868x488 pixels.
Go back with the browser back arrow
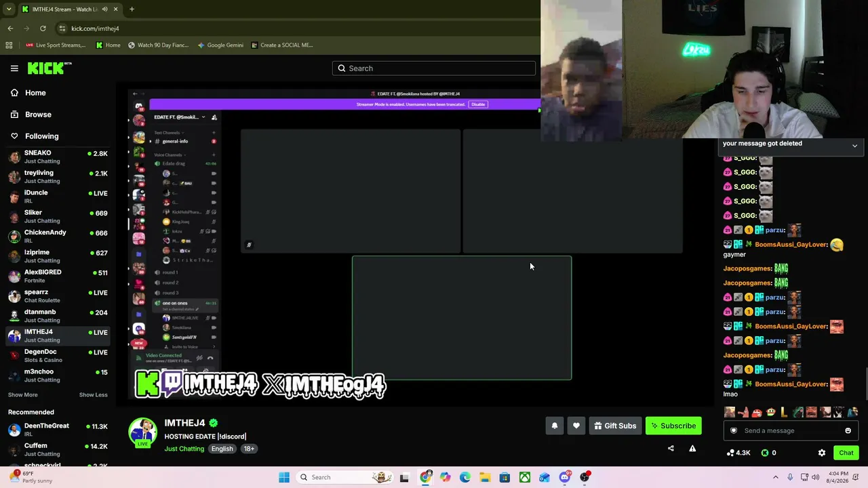click(10, 28)
